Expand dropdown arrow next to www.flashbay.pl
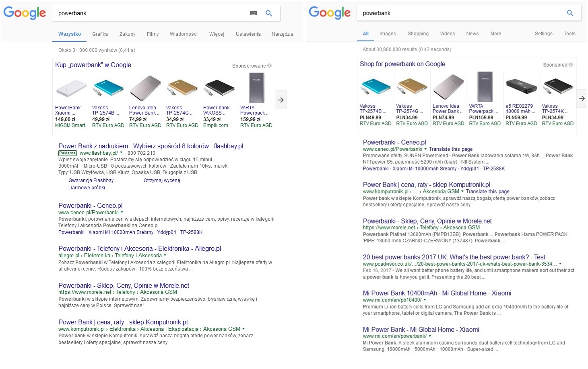 tap(121, 153)
